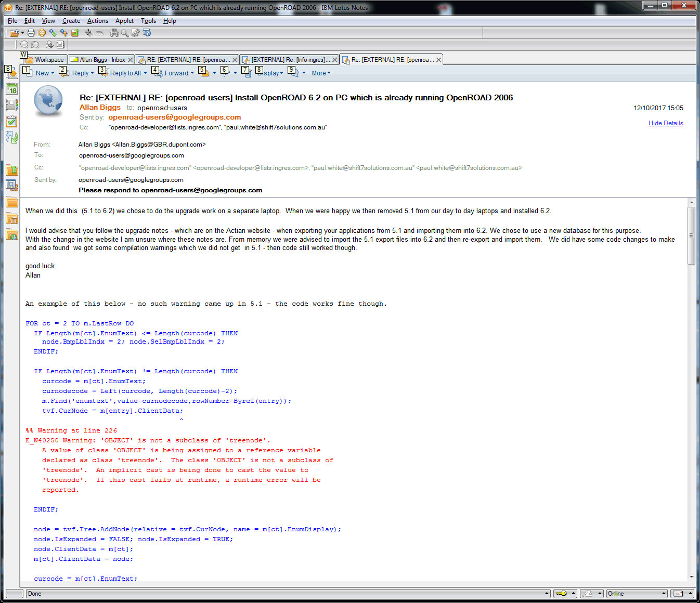This screenshot has width=700, height=603.
Task: Click the binoculars Find icon
Action: pos(114,33)
